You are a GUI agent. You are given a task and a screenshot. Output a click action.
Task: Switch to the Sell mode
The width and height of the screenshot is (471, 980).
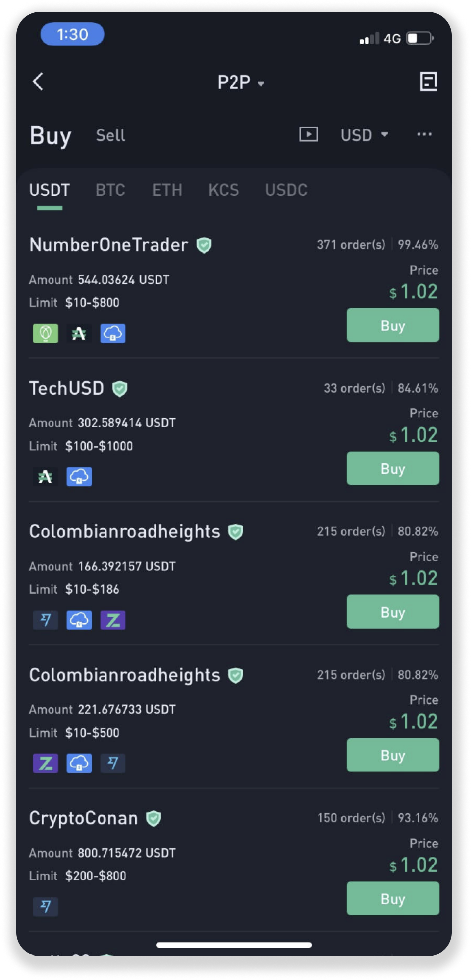110,135
